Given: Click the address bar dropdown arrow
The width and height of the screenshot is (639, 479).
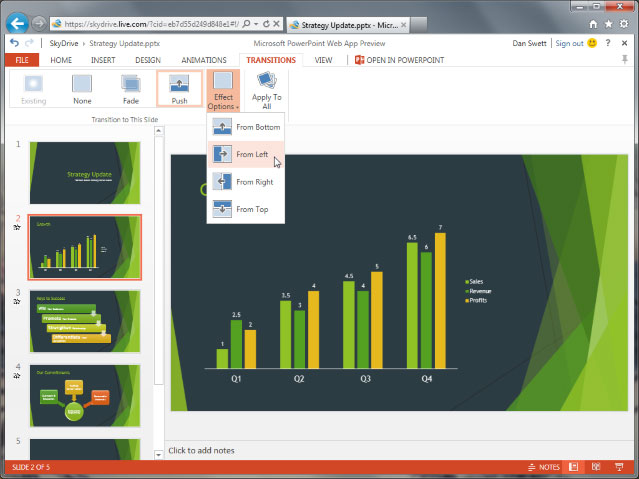Looking at the screenshot, I should click(x=256, y=24).
